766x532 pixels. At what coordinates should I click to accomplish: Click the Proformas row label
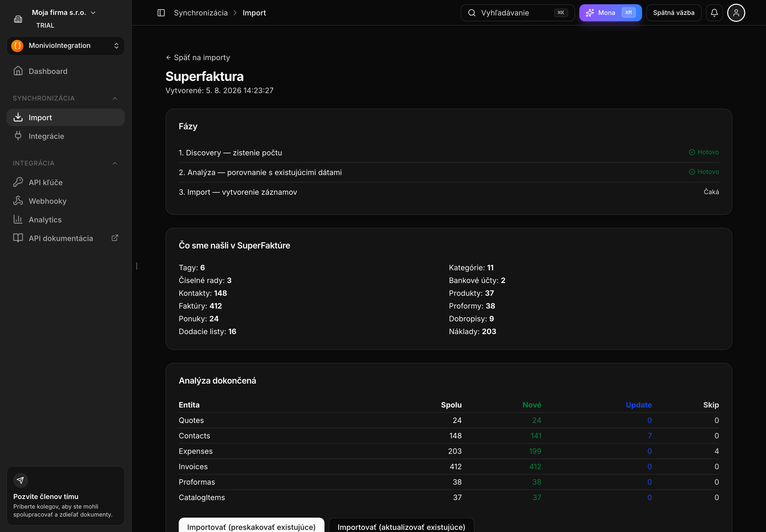(x=197, y=482)
